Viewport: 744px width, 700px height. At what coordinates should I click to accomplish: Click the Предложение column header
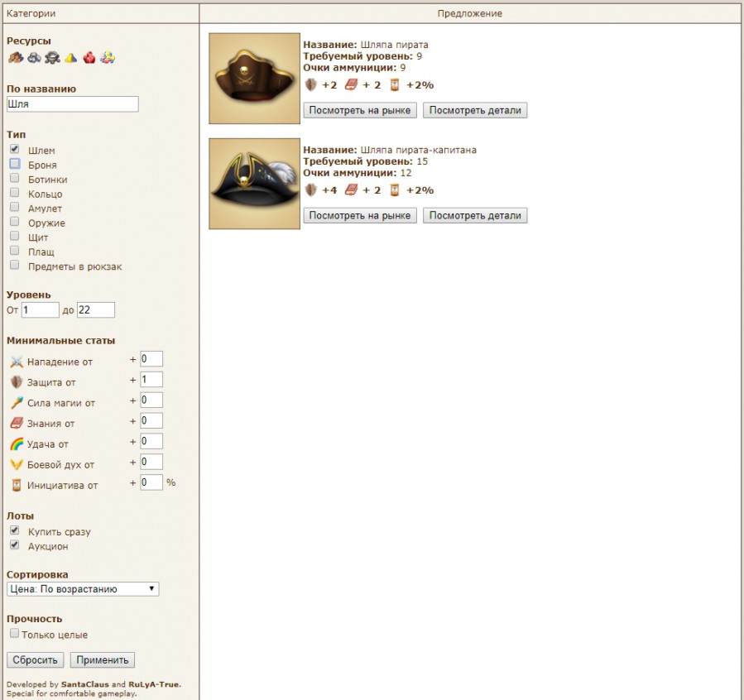pyautogui.click(x=470, y=13)
